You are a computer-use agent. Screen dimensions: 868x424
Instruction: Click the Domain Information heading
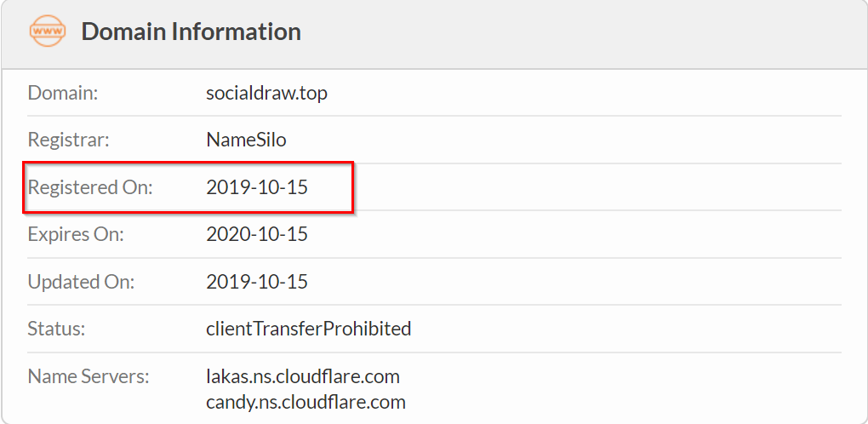pos(191,32)
